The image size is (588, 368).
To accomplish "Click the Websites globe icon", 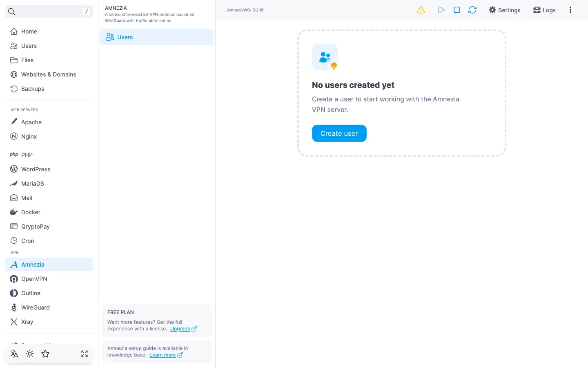I will tap(14, 74).
